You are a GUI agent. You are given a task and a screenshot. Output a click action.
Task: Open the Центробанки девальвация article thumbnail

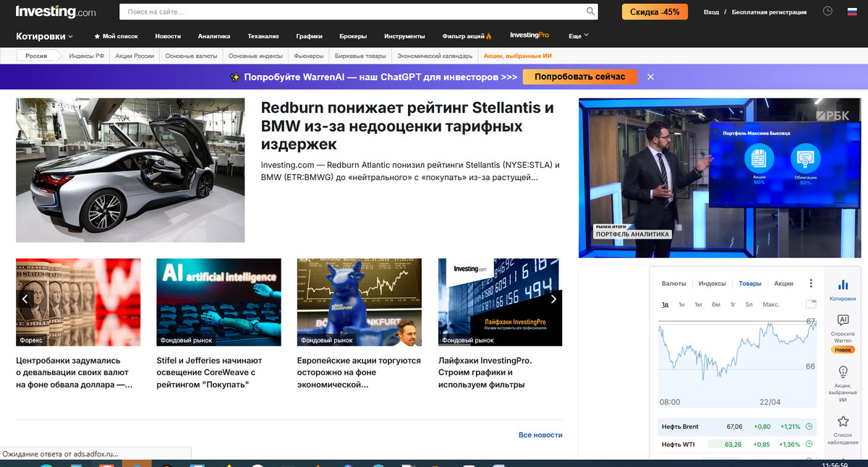[x=78, y=302]
